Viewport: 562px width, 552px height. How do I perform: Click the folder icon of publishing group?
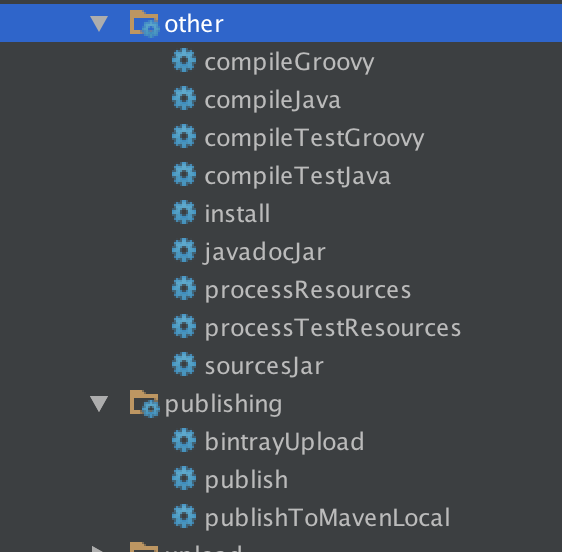(144, 404)
